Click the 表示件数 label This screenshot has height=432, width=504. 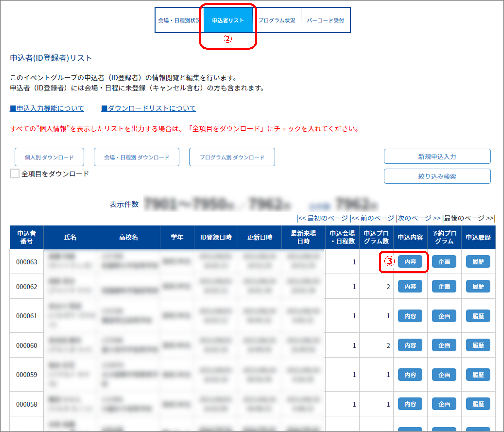click(x=124, y=204)
